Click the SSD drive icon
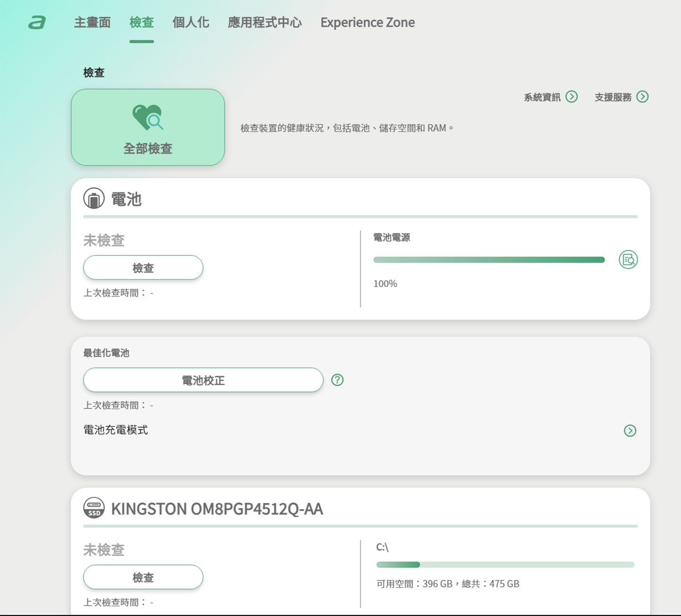The height and width of the screenshot is (616, 681). (x=94, y=508)
